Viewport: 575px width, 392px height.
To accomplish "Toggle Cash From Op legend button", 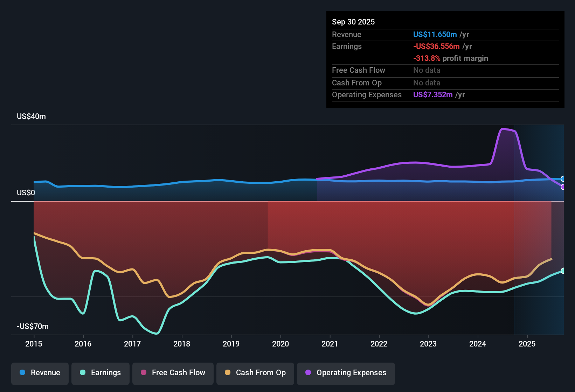I will click(x=255, y=373).
